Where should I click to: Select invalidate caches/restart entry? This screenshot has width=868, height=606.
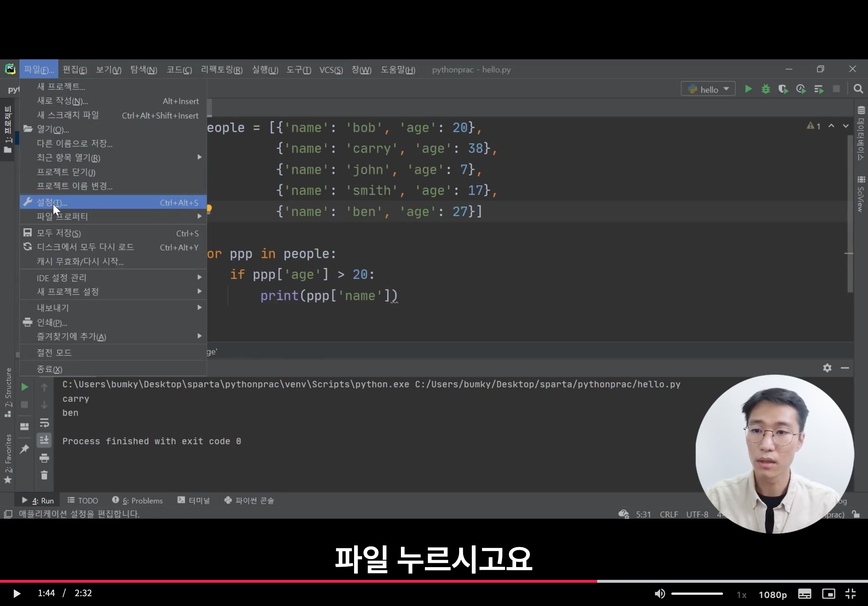(x=113, y=262)
